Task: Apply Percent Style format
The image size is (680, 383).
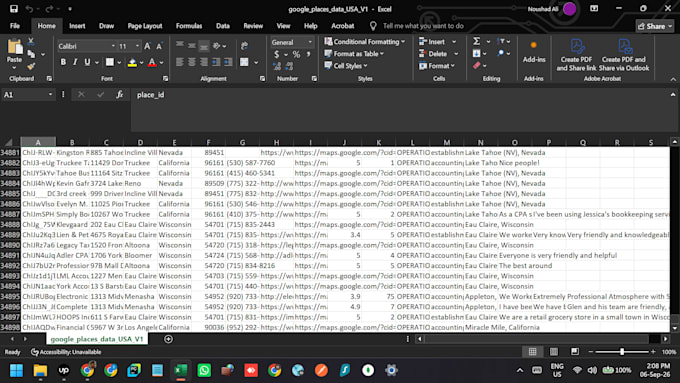Action: tap(296, 55)
